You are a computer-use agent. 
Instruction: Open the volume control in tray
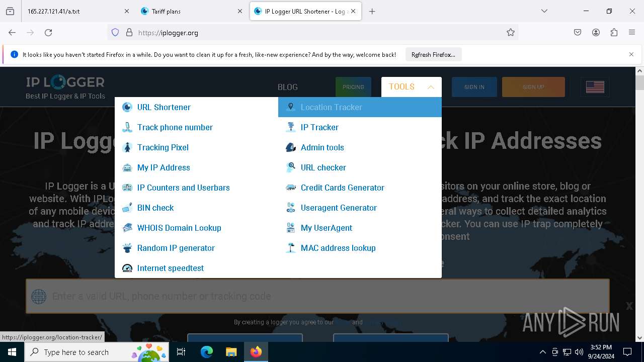coord(579,352)
